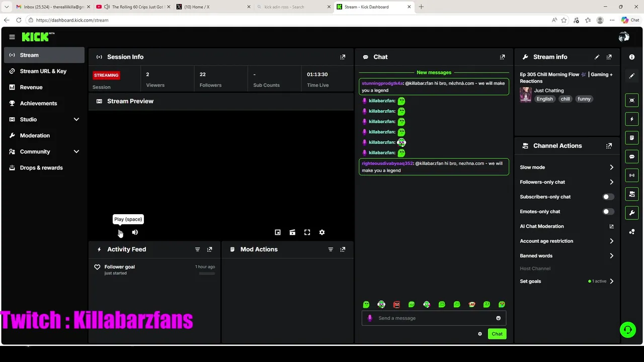
Task: Click username stunningprodgtk4a in chat
Action: [x=382, y=83]
